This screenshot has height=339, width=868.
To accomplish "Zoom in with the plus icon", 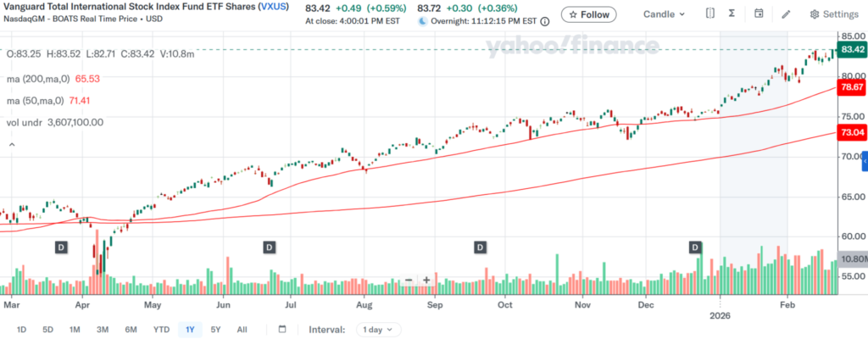I will point(426,280).
